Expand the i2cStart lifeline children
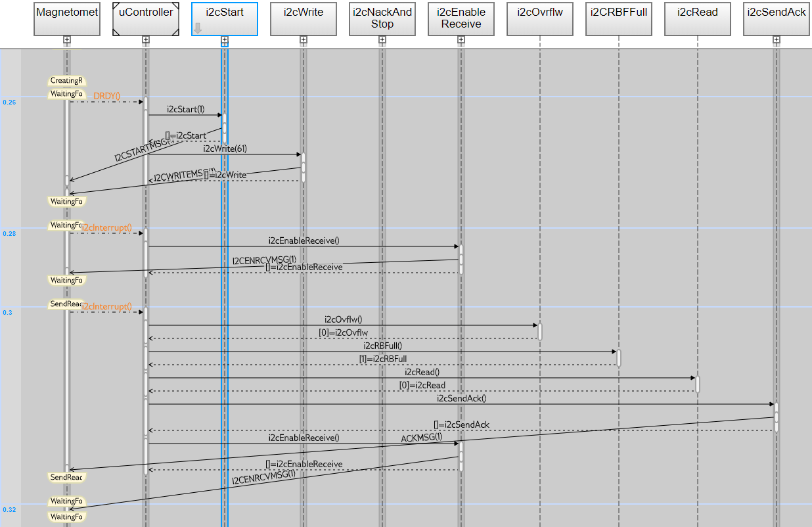The image size is (812, 527). [225, 40]
